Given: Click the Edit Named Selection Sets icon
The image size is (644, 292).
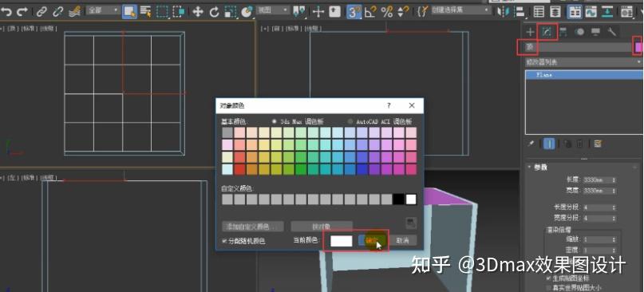Looking at the screenshot, I should click(423, 11).
